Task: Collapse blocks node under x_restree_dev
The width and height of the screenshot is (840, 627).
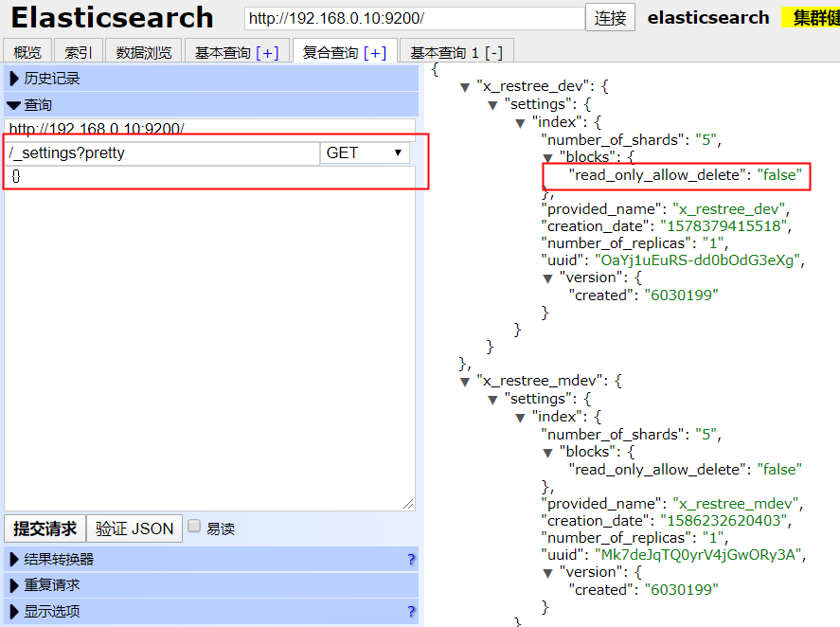Action: (547, 157)
